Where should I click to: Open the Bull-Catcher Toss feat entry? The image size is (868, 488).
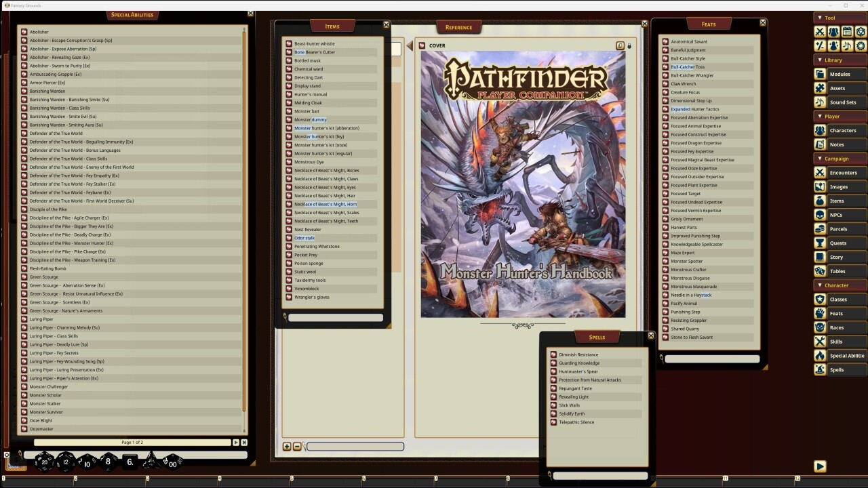688,67
